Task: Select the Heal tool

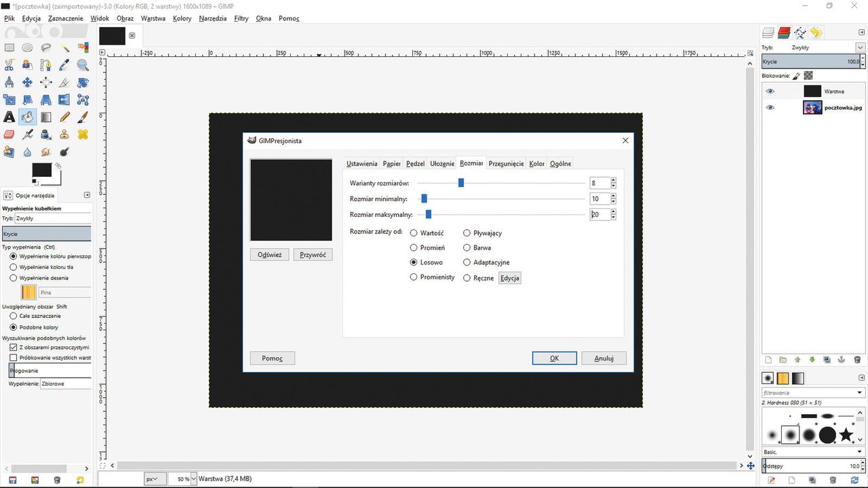Action: click(x=83, y=135)
